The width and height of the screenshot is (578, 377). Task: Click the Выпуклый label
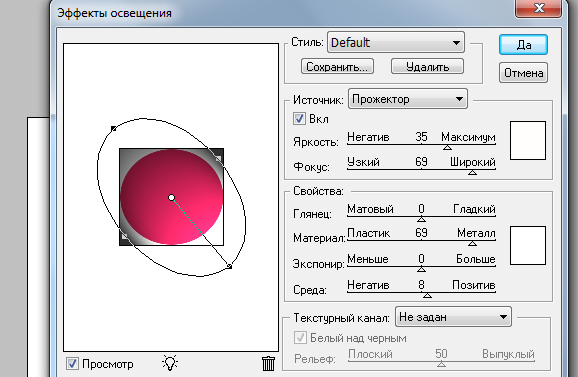(x=508, y=354)
